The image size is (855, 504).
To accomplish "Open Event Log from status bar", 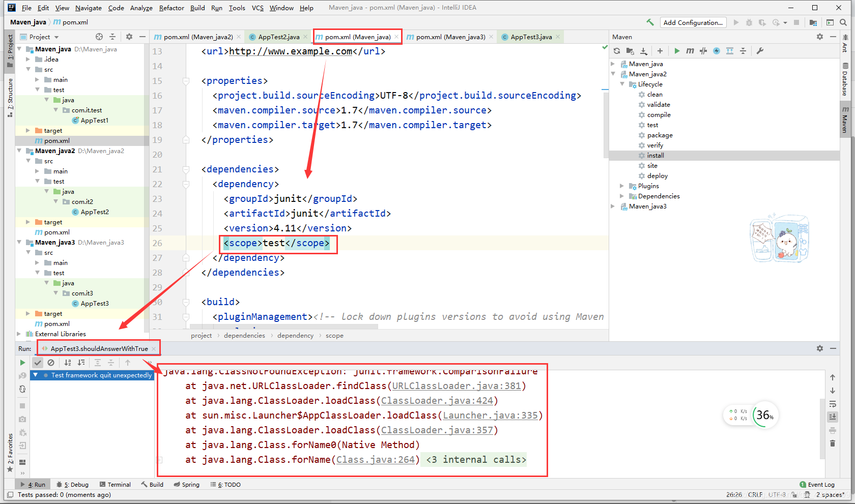I will (817, 485).
